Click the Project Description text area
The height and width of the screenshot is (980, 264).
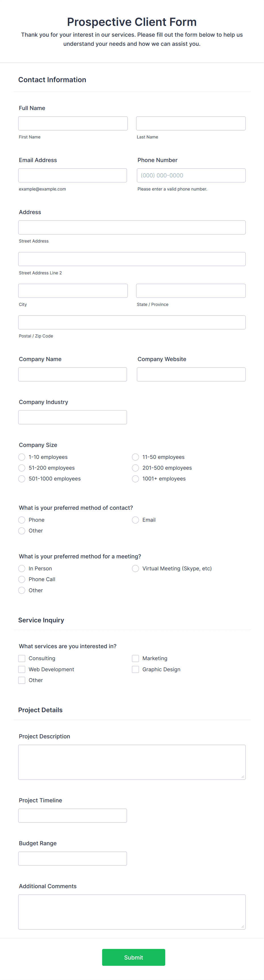[132, 762]
